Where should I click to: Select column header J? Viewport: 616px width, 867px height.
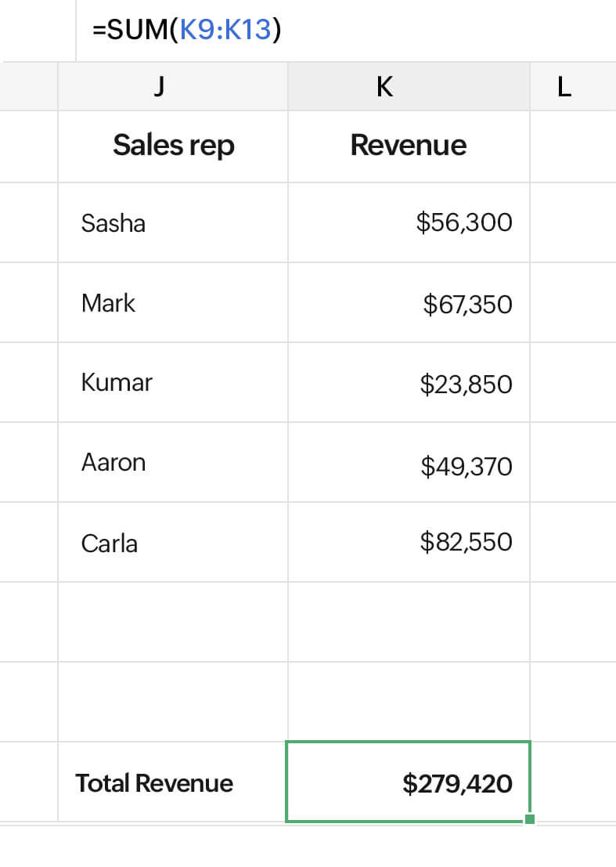coord(159,87)
